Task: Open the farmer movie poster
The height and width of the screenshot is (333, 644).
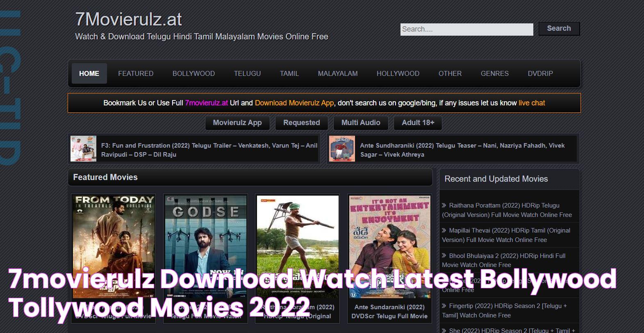Action: (x=298, y=246)
